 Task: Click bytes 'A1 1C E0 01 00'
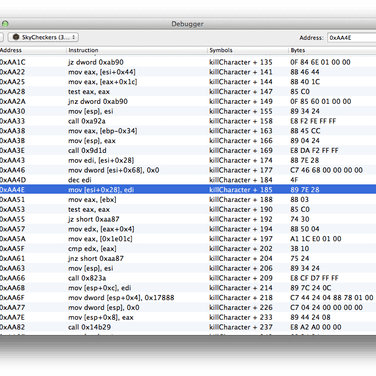tap(316, 239)
